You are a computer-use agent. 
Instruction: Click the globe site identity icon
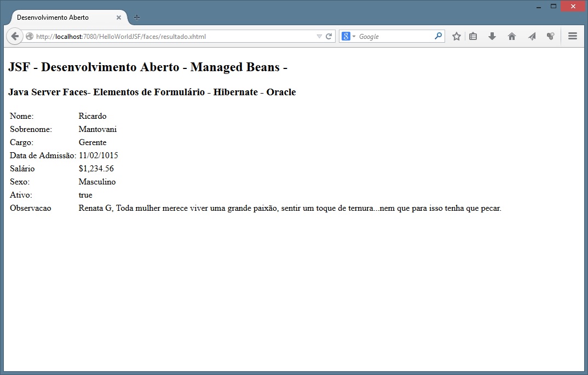30,37
